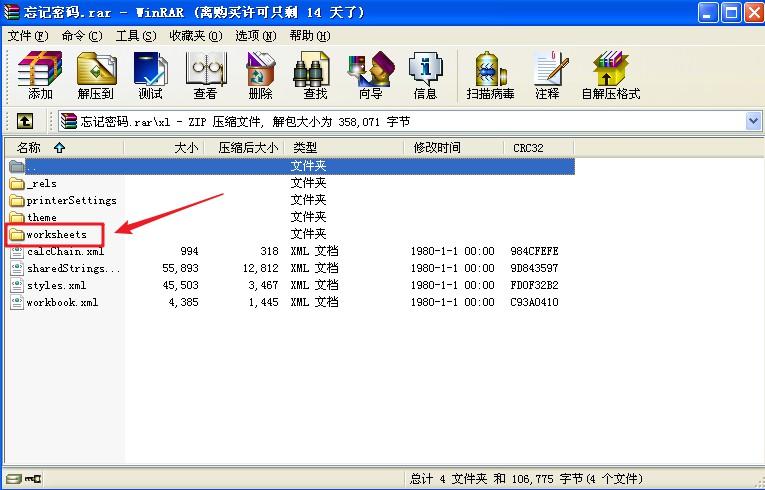
Task: Click the 查看 (View) toolbar icon
Action: 205,75
